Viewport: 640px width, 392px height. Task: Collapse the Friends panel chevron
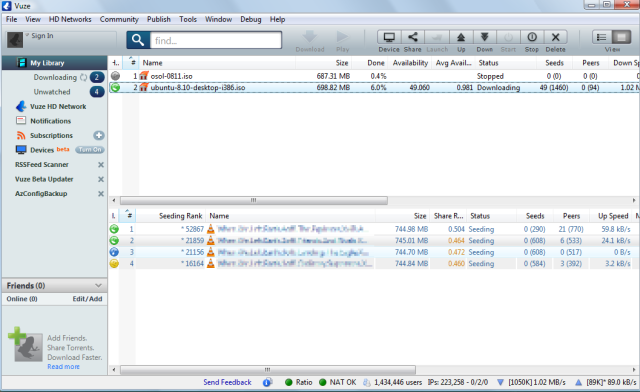point(98,285)
